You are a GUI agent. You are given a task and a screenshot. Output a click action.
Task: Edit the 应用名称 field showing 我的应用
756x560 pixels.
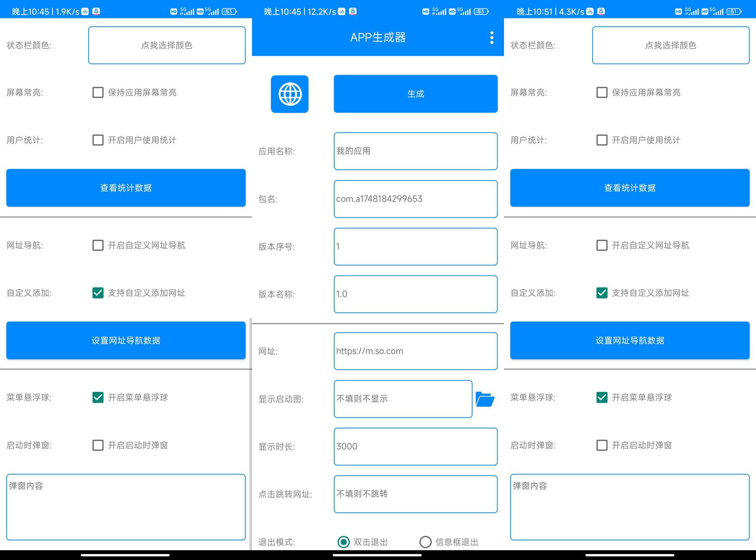416,151
